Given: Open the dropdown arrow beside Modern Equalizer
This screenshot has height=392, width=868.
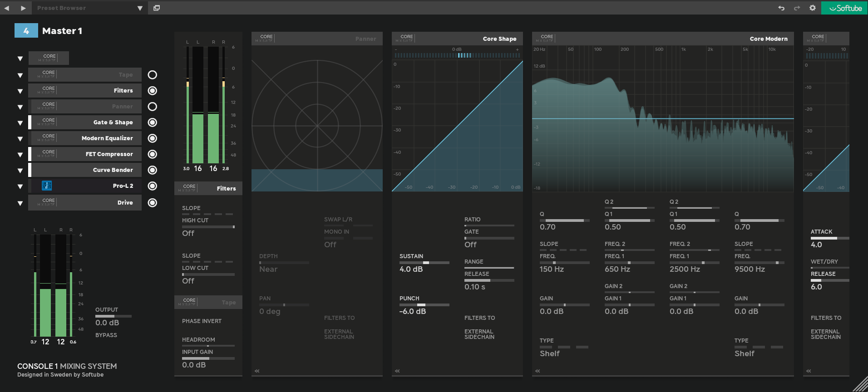Looking at the screenshot, I should tap(20, 139).
